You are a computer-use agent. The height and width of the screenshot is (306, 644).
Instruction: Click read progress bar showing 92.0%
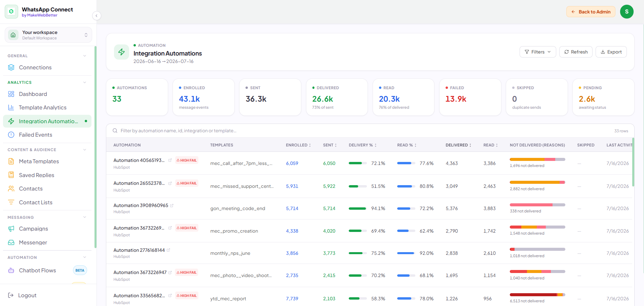point(406,253)
